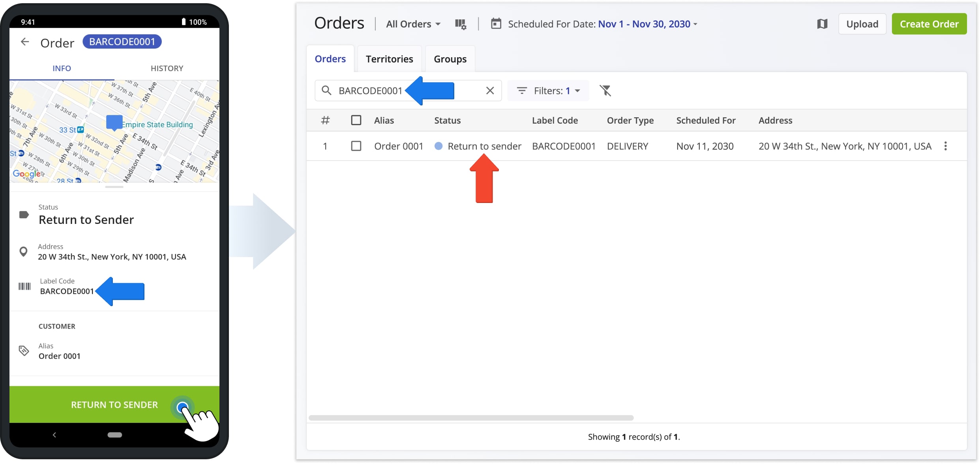Switch to the Groups tab
Viewport: 980px width, 464px height.
pos(450,58)
